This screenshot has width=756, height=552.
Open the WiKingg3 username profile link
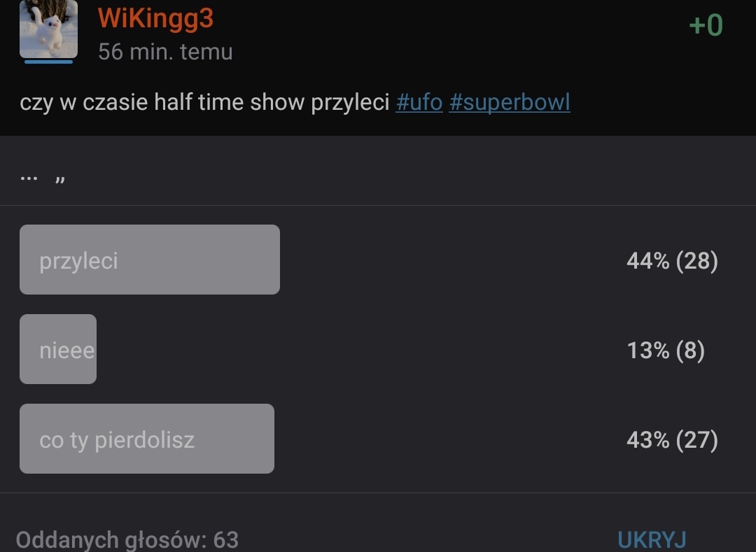pyautogui.click(x=155, y=18)
